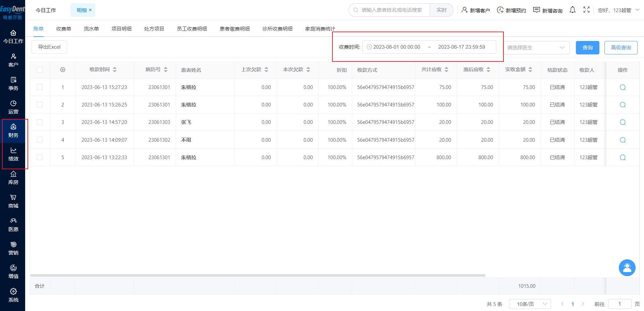Open the 10条/页 page size dropdown
This screenshot has width=644, height=311.
(x=530, y=304)
